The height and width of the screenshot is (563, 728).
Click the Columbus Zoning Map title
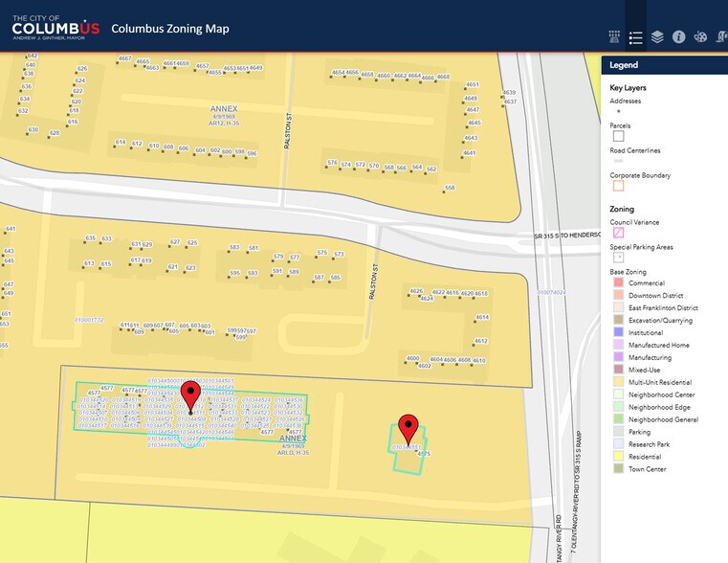170,29
